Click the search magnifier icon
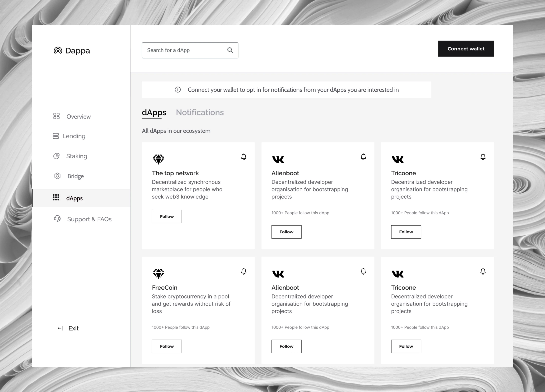 [x=230, y=50]
